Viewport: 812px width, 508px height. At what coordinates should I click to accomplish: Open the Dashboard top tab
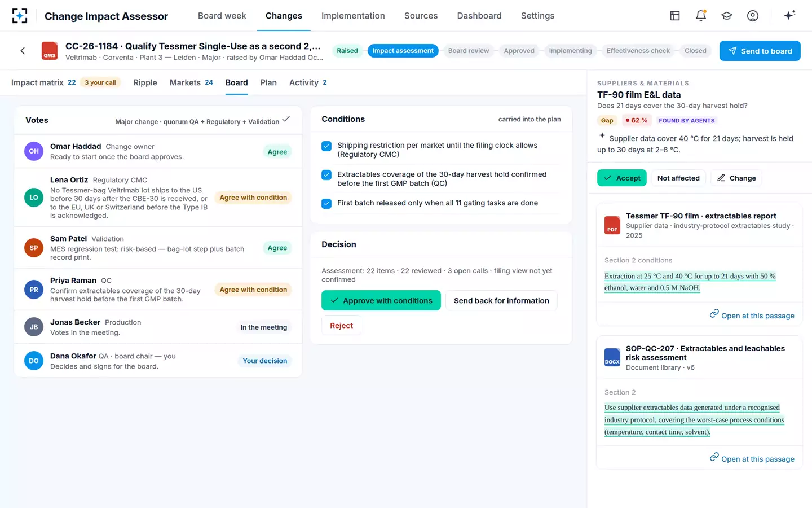pyautogui.click(x=479, y=16)
